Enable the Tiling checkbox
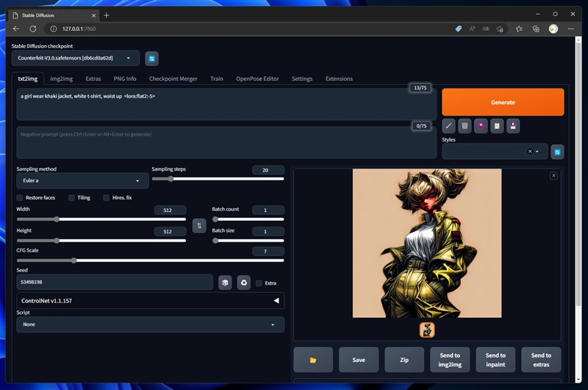Viewport: 588px width, 390px height. [71, 198]
